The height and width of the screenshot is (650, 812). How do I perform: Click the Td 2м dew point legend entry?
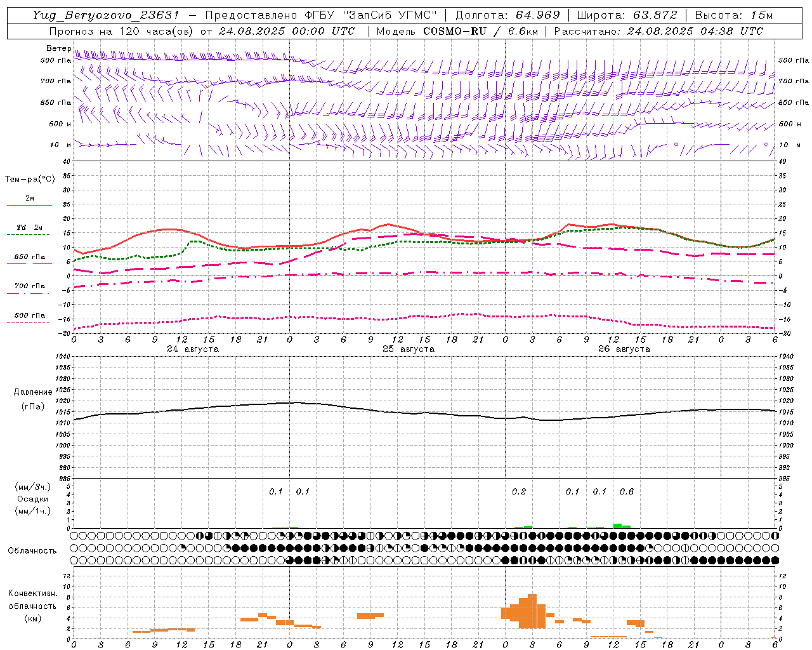coord(29,227)
